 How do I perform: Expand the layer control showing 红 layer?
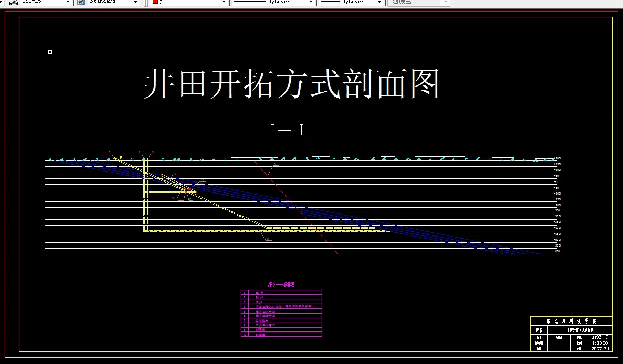[223, 2]
